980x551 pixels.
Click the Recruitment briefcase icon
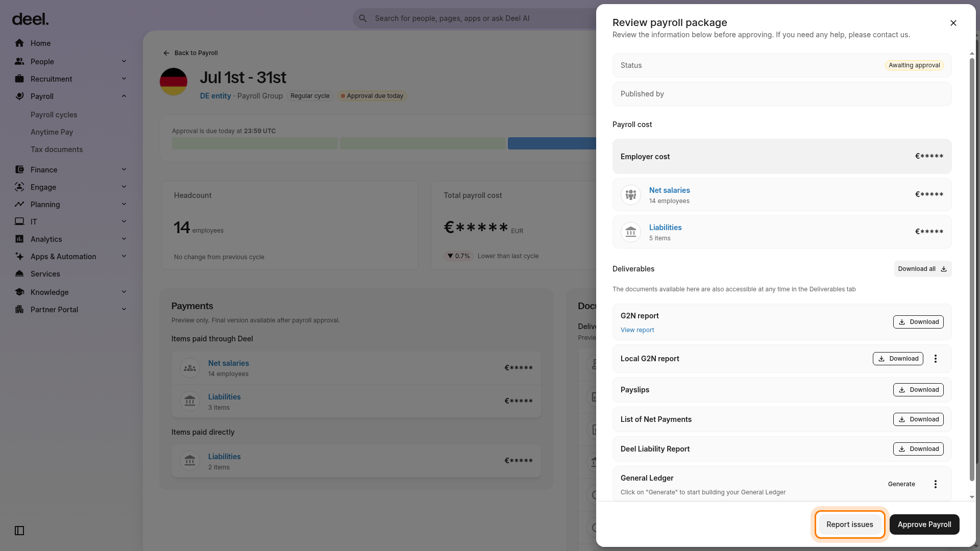(19, 79)
